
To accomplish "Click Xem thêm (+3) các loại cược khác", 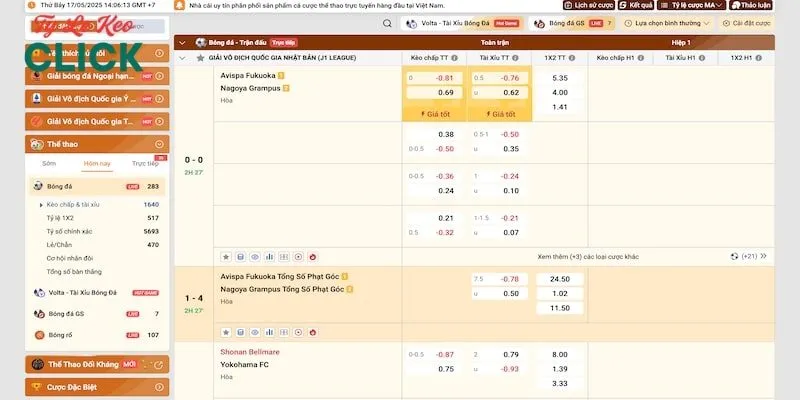I will pos(590,256).
